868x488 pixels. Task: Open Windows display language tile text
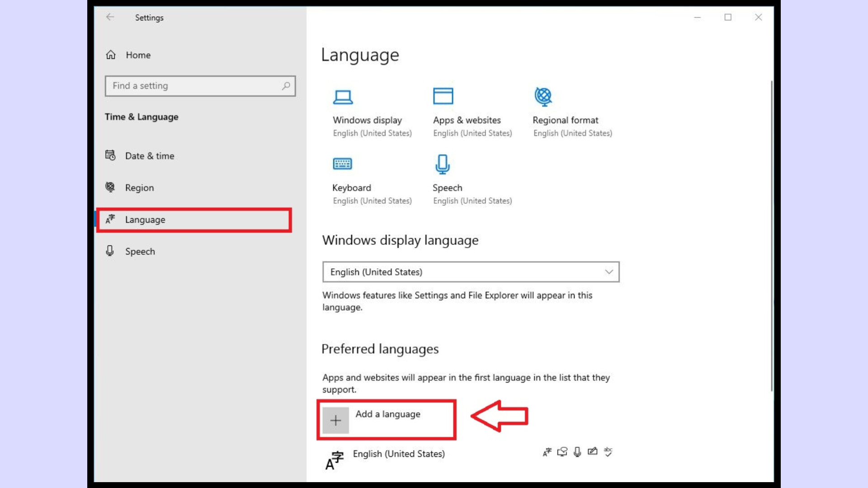(x=367, y=120)
